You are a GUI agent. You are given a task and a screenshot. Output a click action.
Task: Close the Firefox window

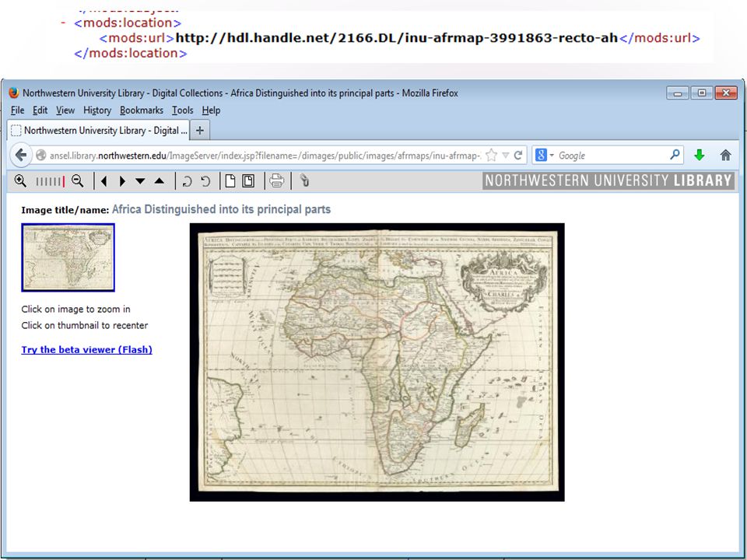pyautogui.click(x=726, y=93)
